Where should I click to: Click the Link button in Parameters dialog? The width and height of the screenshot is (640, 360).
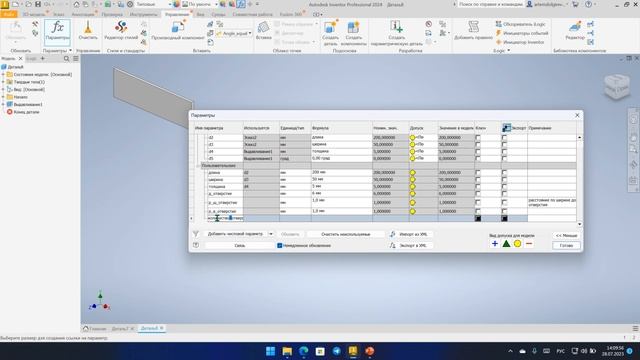[240, 246]
